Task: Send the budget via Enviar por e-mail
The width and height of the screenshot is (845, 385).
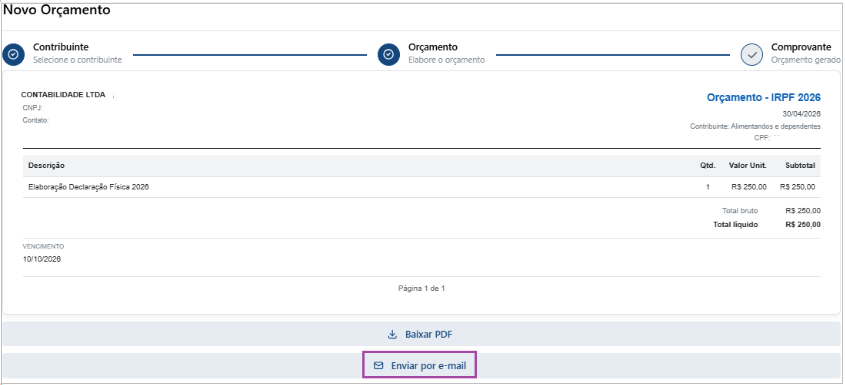Action: (422, 366)
